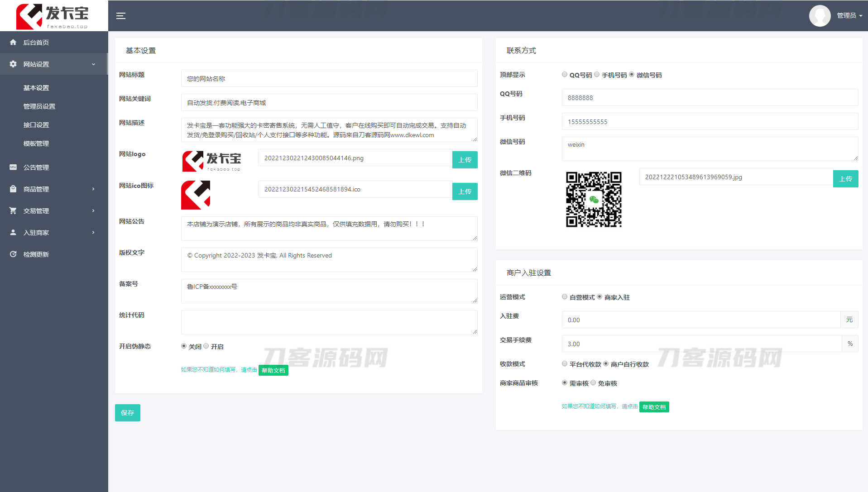The height and width of the screenshot is (492, 868).
Task: Click the person icon for 入驻商家
Action: coord(13,233)
